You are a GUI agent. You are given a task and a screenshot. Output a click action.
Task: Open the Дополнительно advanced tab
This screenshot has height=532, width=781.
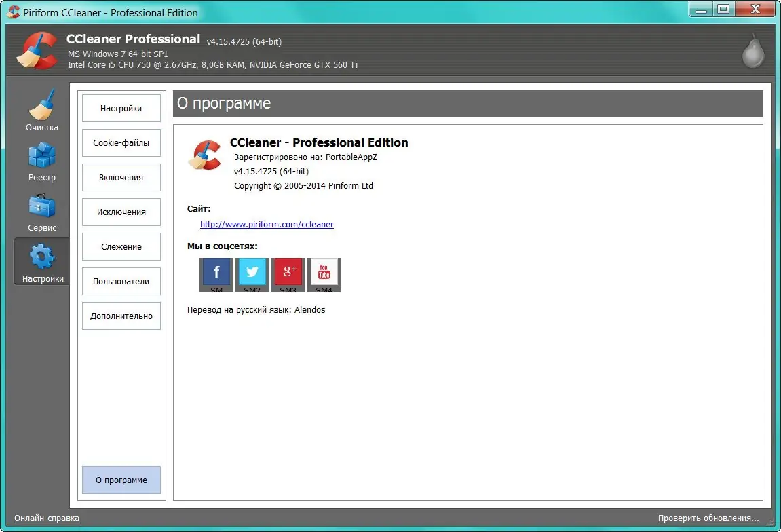tap(121, 316)
